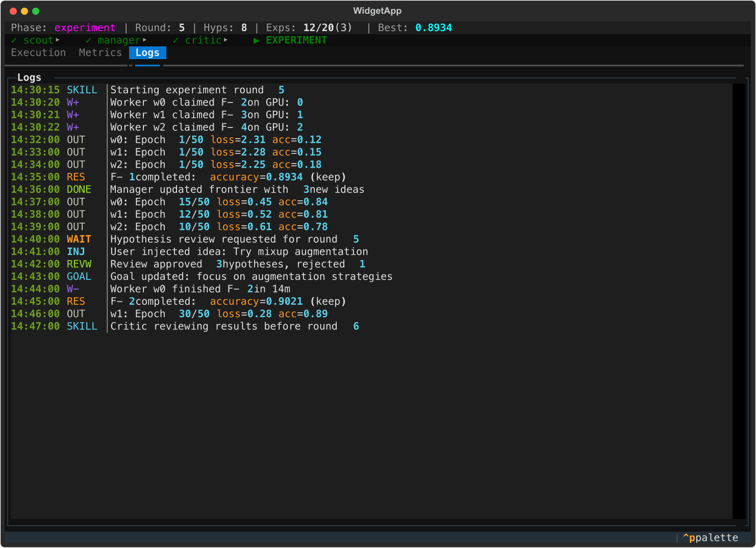Select the EXPERIMENT pipeline stage label
The height and width of the screenshot is (548, 756).
(x=296, y=40)
